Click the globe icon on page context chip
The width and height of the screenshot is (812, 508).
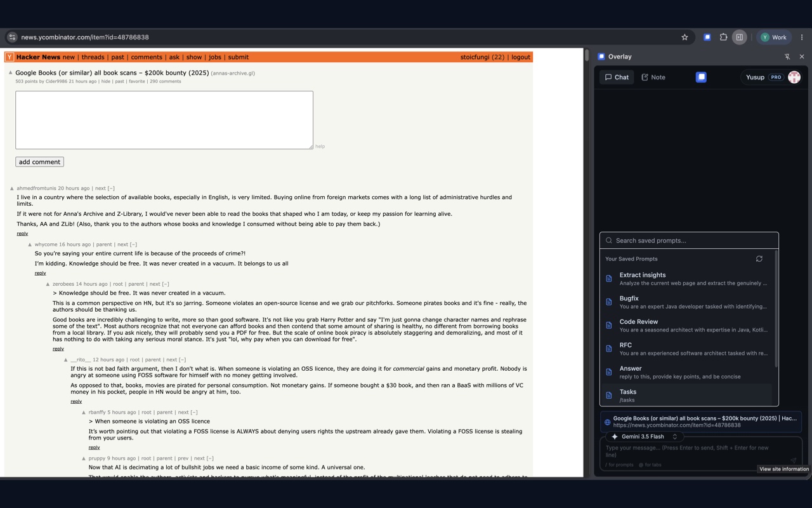(607, 422)
